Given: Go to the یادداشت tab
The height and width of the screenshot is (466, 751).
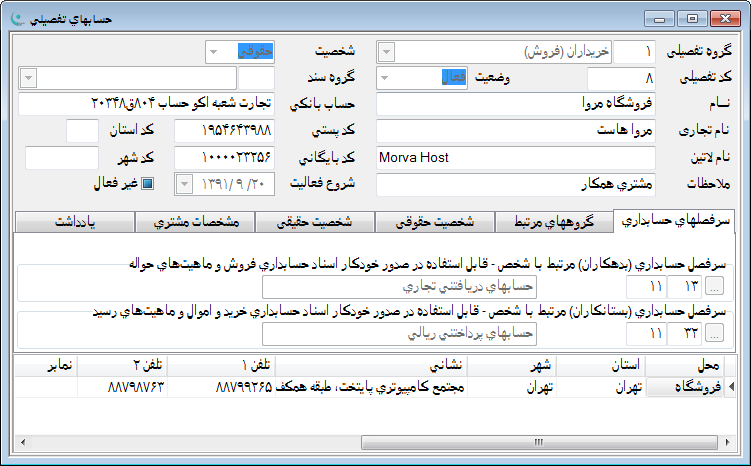Looking at the screenshot, I should (77, 221).
